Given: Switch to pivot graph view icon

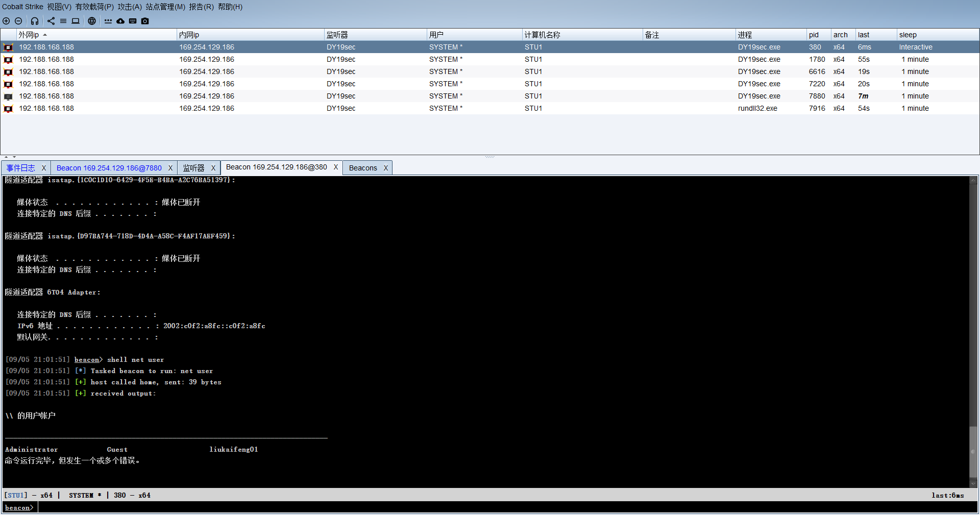Looking at the screenshot, I should point(51,21).
